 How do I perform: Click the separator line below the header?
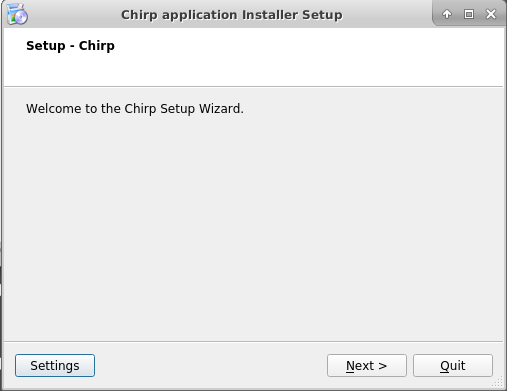(x=253, y=87)
